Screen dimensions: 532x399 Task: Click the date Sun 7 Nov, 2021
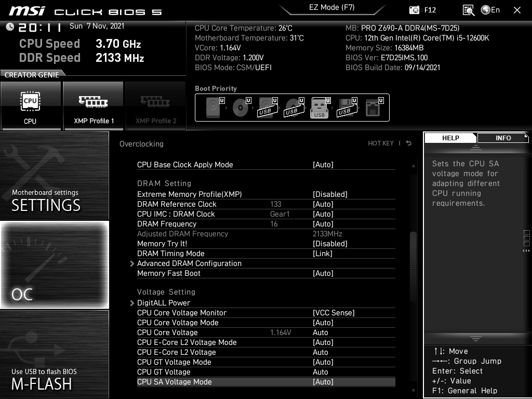tap(97, 26)
